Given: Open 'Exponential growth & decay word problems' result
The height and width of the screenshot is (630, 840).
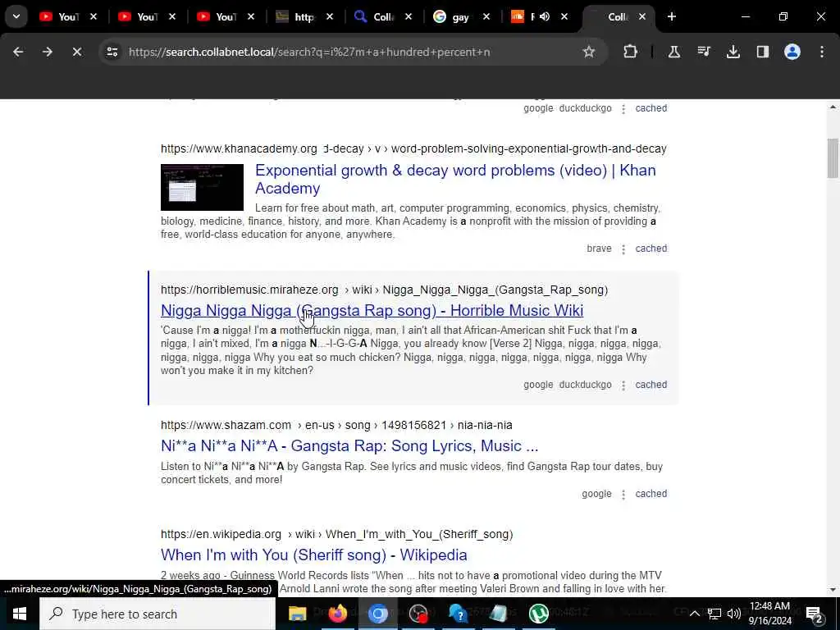Looking at the screenshot, I should click(x=455, y=179).
